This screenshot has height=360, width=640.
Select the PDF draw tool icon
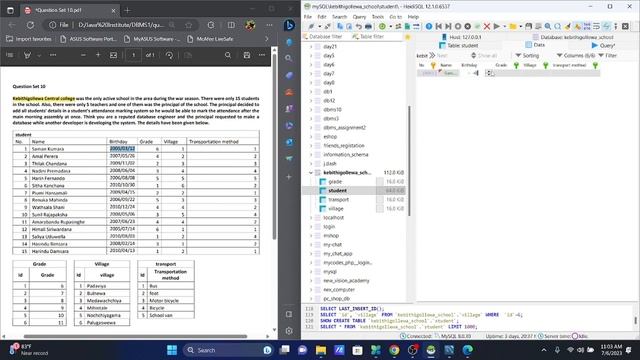click(x=27, y=55)
